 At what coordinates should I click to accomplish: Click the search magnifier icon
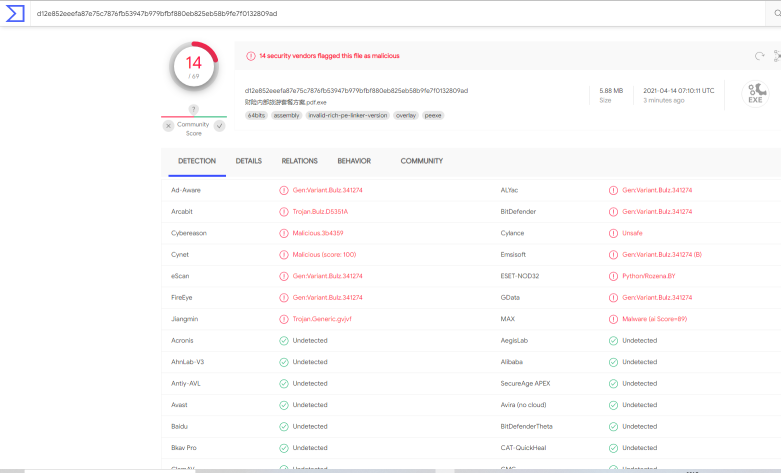coord(777,13)
